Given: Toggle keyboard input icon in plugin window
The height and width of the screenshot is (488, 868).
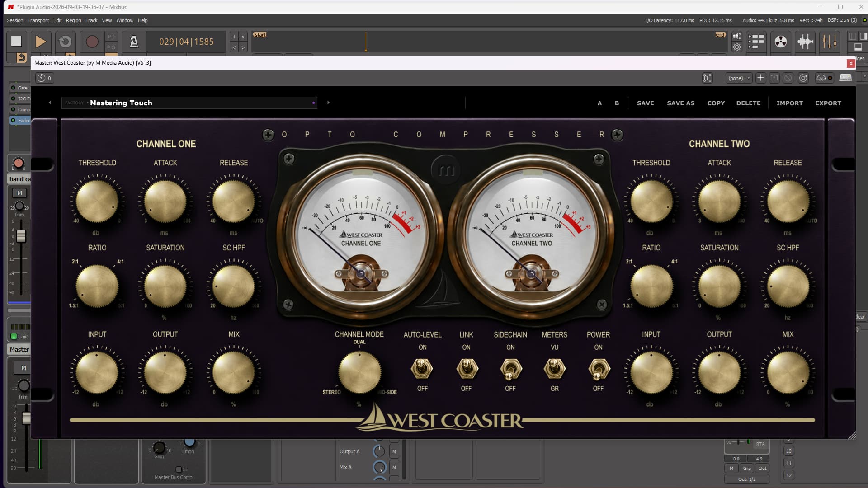Looking at the screenshot, I should [845, 78].
